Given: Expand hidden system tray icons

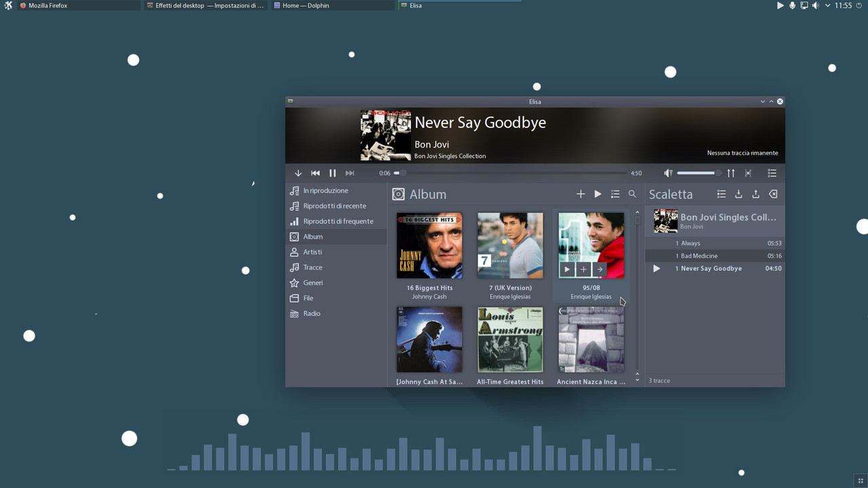Looking at the screenshot, I should point(827,5).
